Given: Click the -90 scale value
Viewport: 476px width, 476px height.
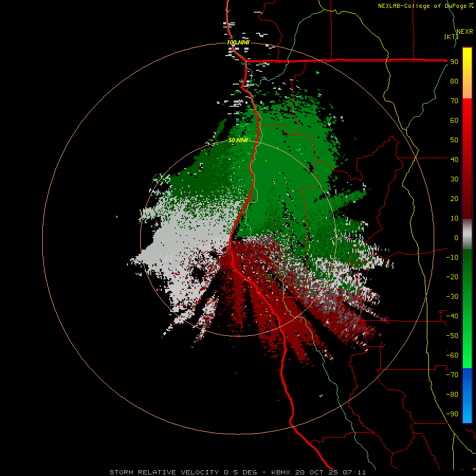Looking at the screenshot, I should (452, 414).
